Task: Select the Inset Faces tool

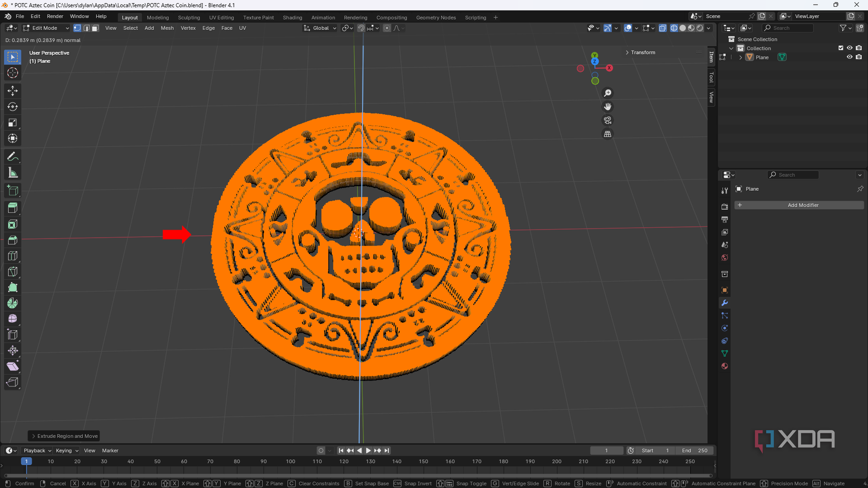Action: tap(13, 225)
